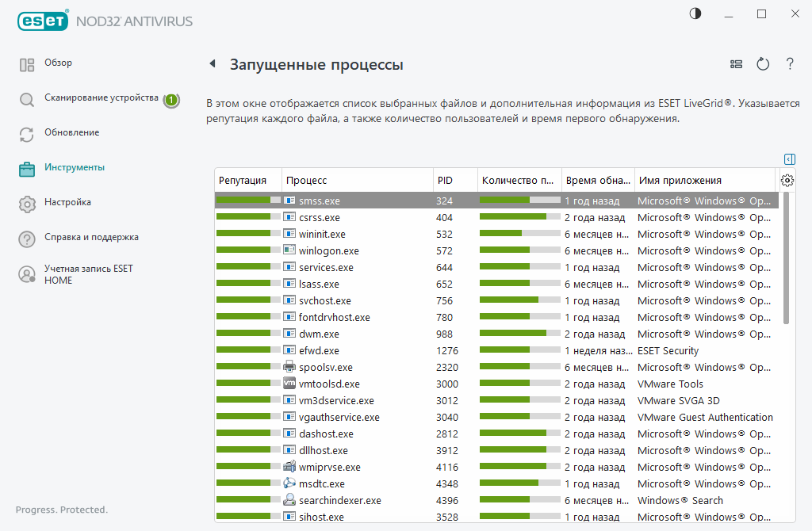812x531 pixels.
Task: Select the vgauthservice.exe entry
Action: coord(496,417)
